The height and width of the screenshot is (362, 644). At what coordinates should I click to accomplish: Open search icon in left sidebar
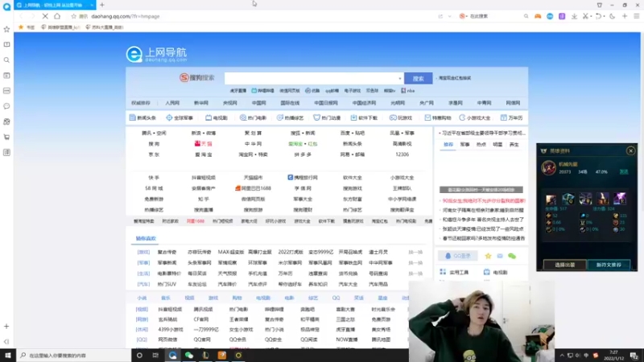click(x=6, y=60)
